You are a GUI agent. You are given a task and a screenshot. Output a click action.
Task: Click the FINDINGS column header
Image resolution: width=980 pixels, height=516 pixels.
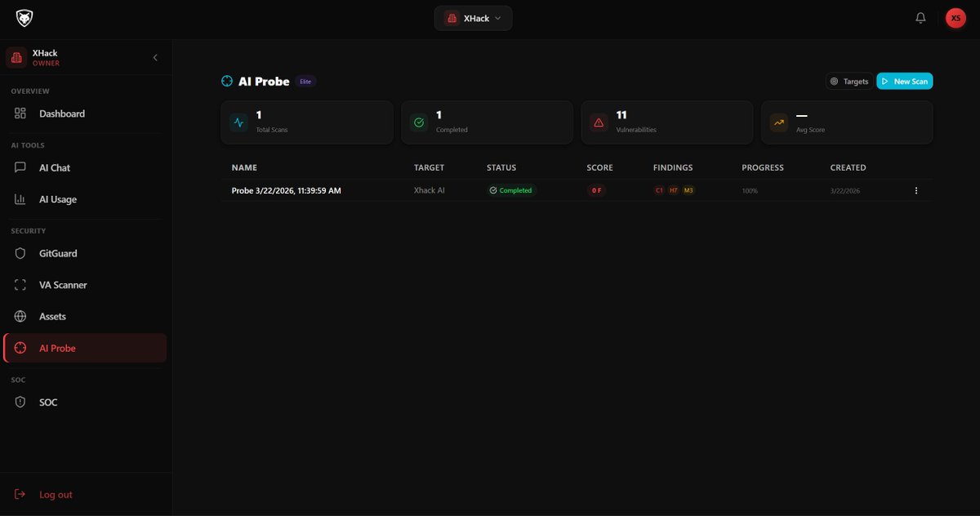pos(673,167)
